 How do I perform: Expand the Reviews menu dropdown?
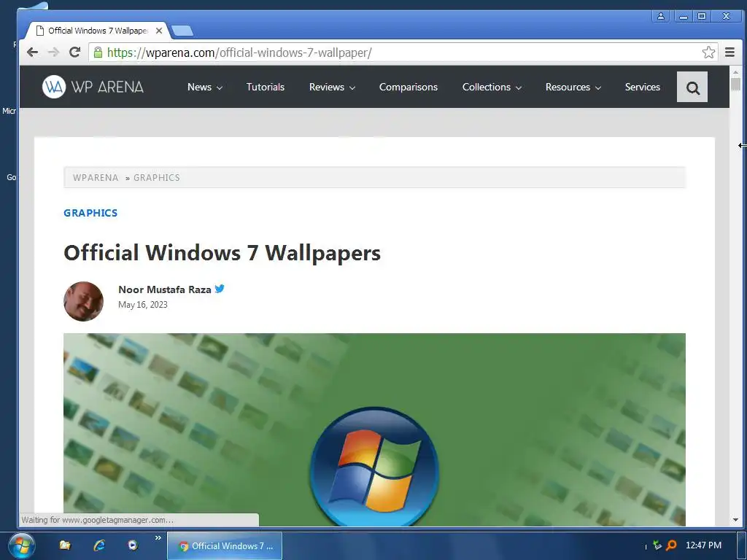tap(332, 87)
